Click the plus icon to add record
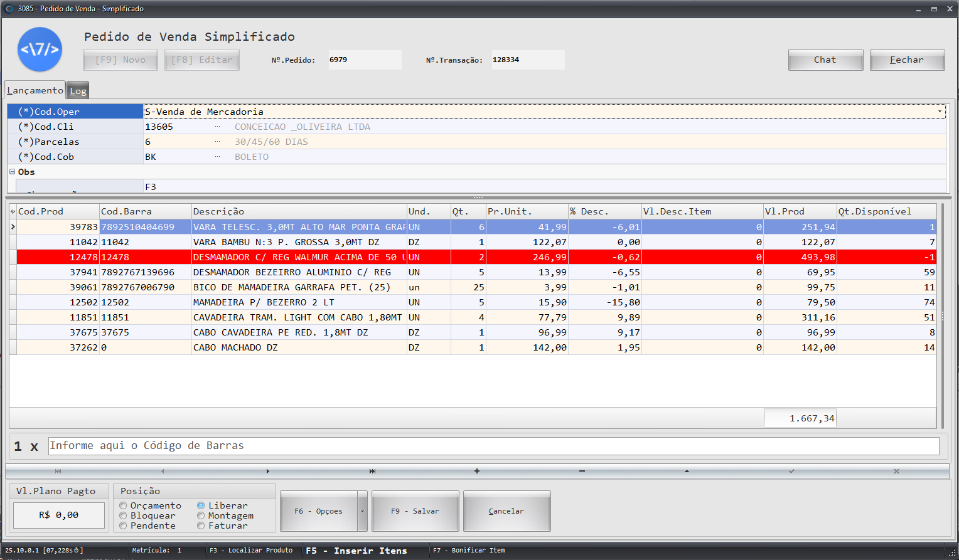The image size is (959, 560). [477, 471]
